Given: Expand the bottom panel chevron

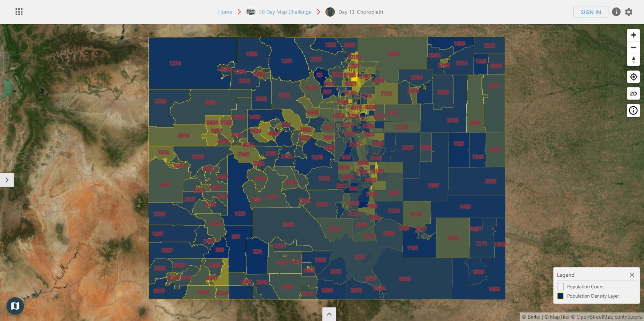Looking at the screenshot, I should 329,314.
